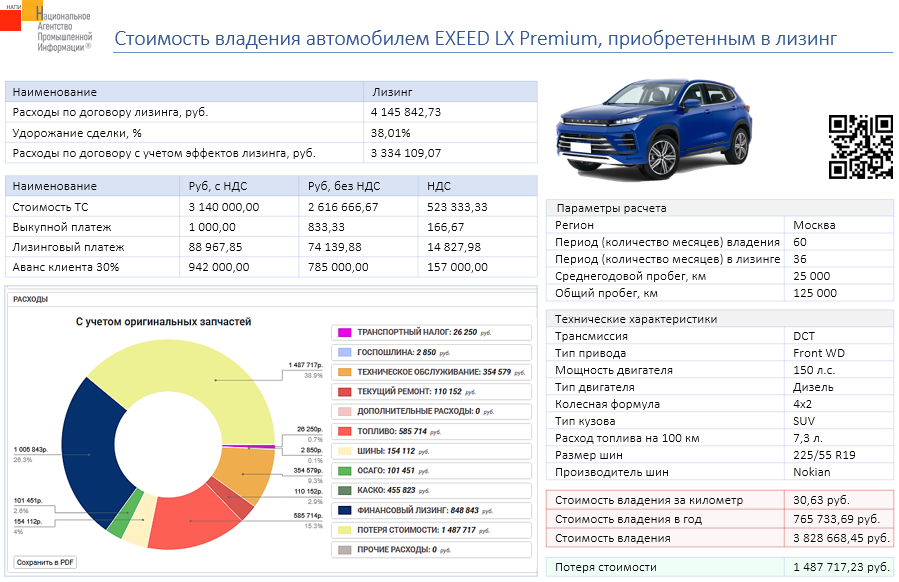The image size is (899, 582).
Task: Click the chart callout label 1 005 843р.
Action: tap(31, 450)
